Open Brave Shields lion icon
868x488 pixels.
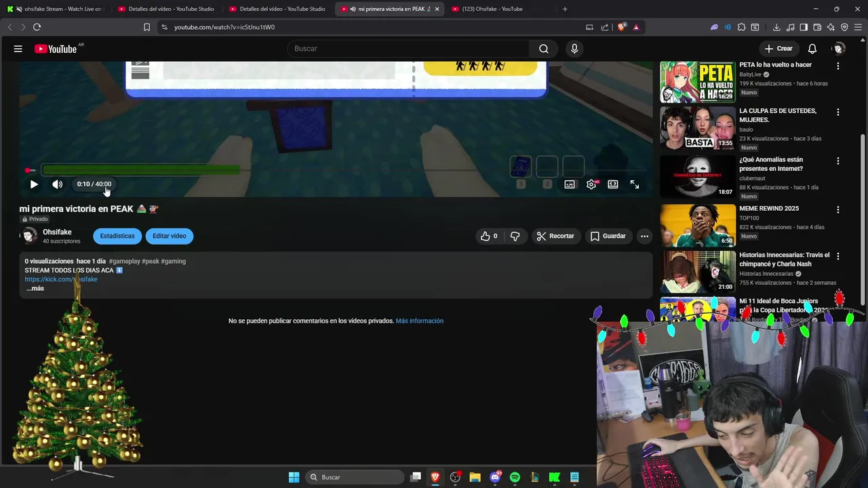621,27
